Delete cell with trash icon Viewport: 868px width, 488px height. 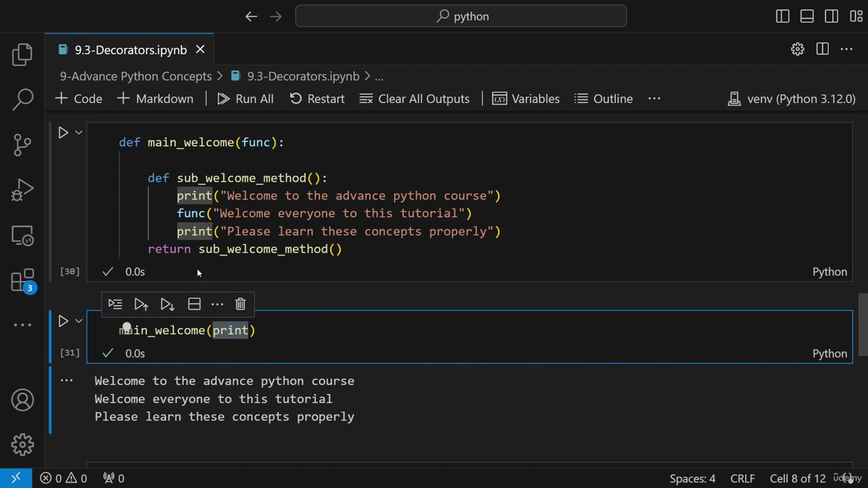(x=240, y=304)
